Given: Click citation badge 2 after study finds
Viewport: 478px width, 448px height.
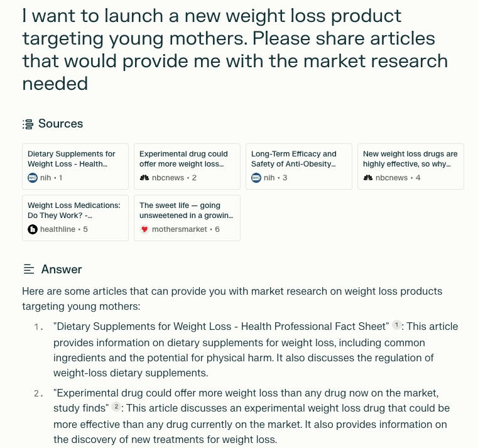Looking at the screenshot, I should 116,407.
